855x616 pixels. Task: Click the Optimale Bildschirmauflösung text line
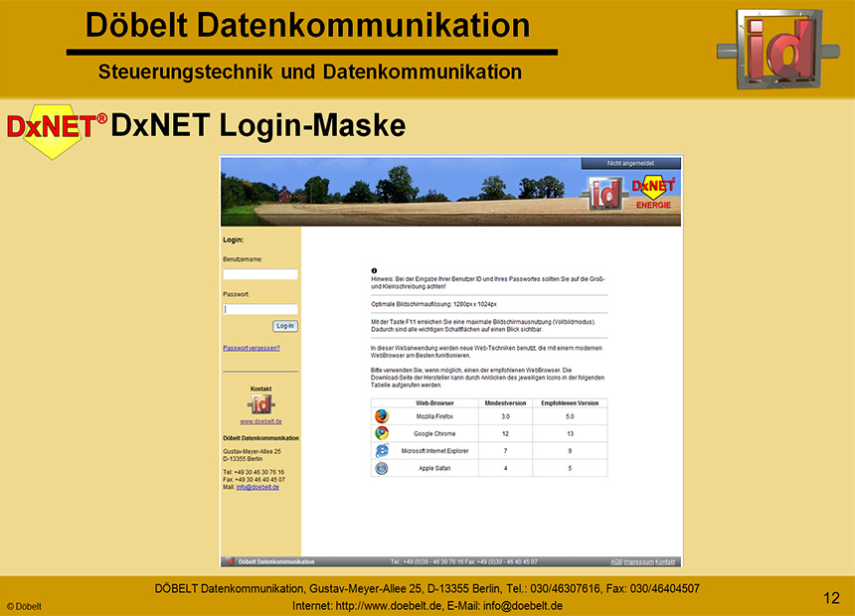point(434,304)
